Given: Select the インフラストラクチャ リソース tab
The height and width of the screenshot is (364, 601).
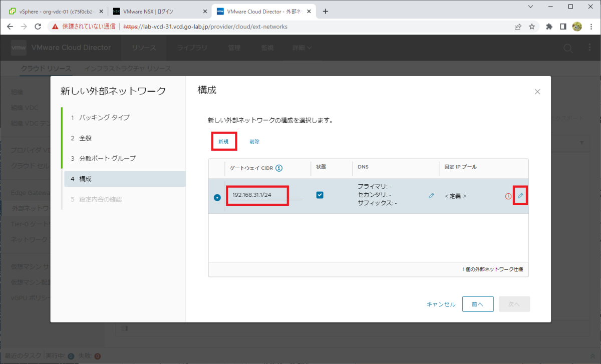Looking at the screenshot, I should click(x=128, y=69).
